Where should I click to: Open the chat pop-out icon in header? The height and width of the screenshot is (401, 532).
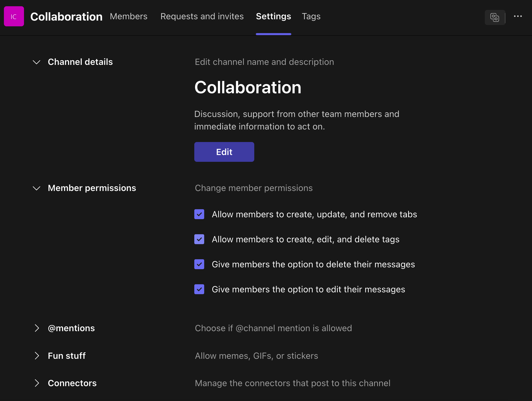(495, 17)
